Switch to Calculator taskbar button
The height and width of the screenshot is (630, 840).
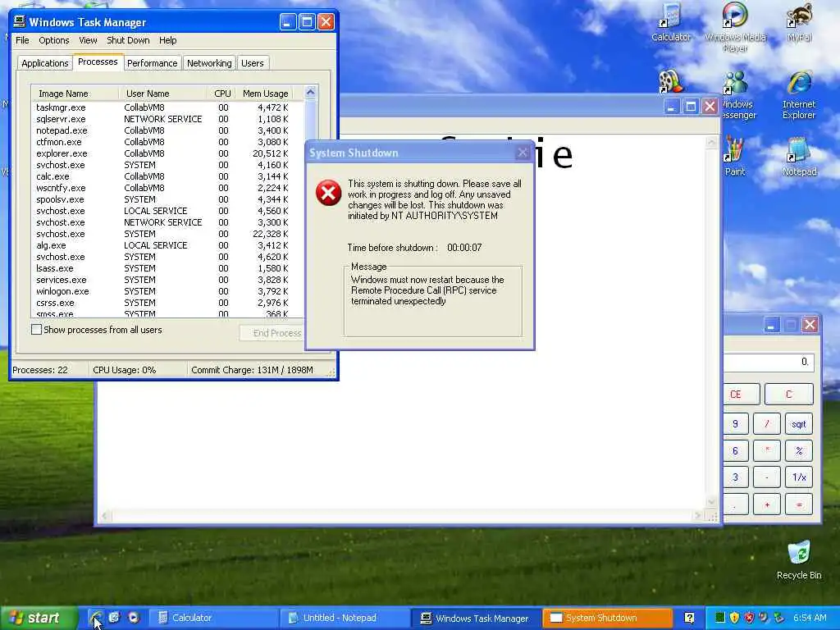click(212, 619)
